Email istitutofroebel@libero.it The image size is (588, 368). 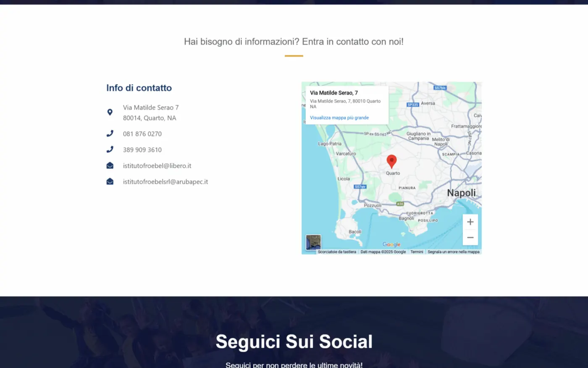pos(157,166)
